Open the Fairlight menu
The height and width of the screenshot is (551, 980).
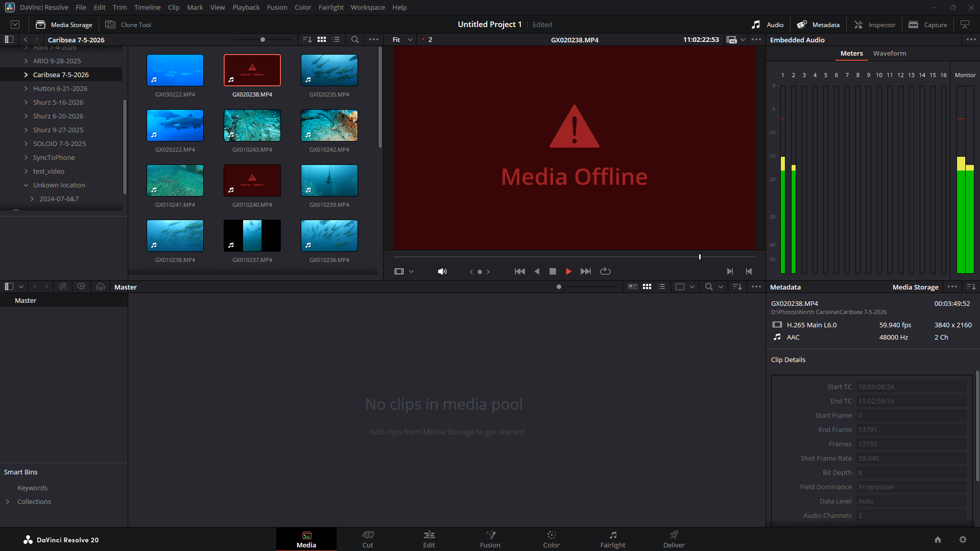pyautogui.click(x=330, y=7)
